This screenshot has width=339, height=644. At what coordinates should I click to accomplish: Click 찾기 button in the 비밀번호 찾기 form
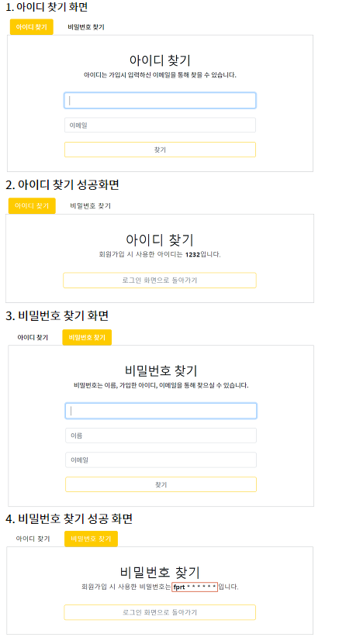(161, 484)
